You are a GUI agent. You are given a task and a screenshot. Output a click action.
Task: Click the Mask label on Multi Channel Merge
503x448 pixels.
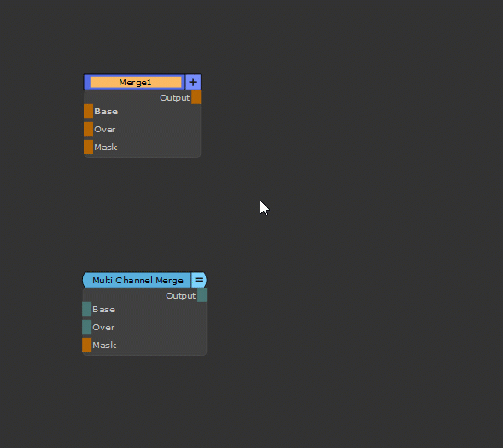104,346
